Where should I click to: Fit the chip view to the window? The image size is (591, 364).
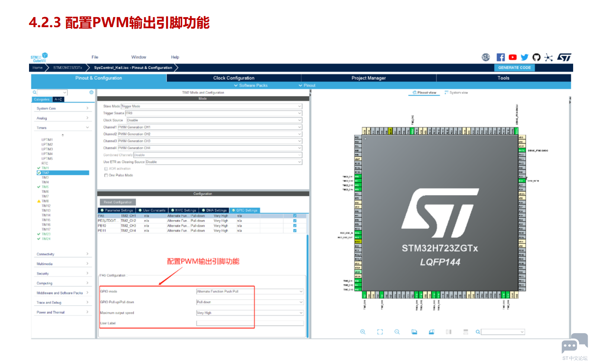coord(380,332)
